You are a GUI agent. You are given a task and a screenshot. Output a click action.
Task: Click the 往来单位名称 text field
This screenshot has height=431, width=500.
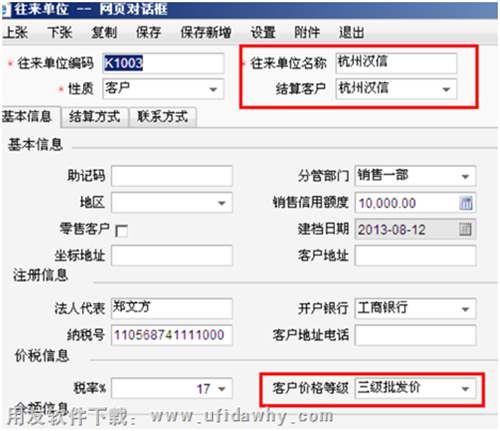(x=396, y=63)
